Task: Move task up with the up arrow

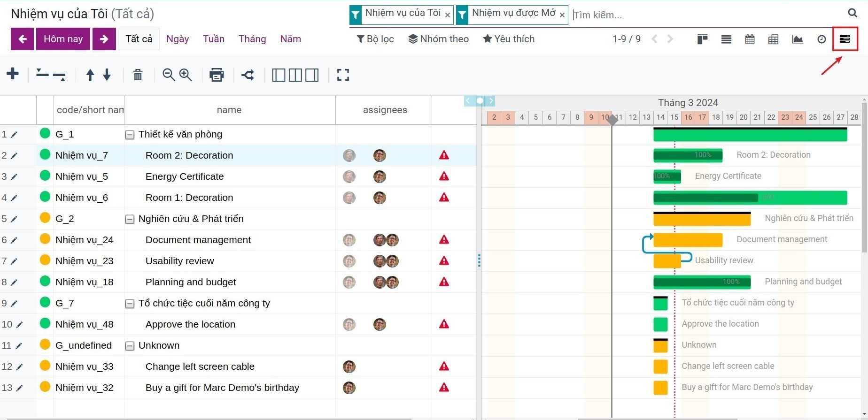Action: click(90, 75)
